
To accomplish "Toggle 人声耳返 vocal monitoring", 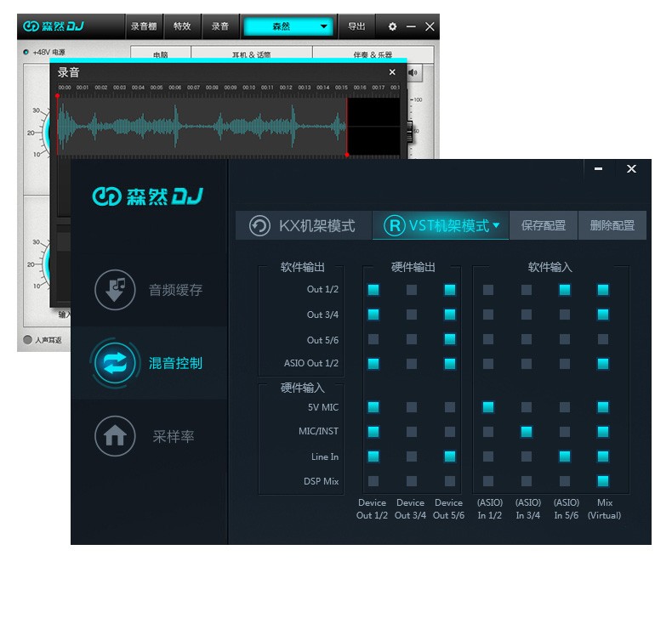I will click(27, 339).
